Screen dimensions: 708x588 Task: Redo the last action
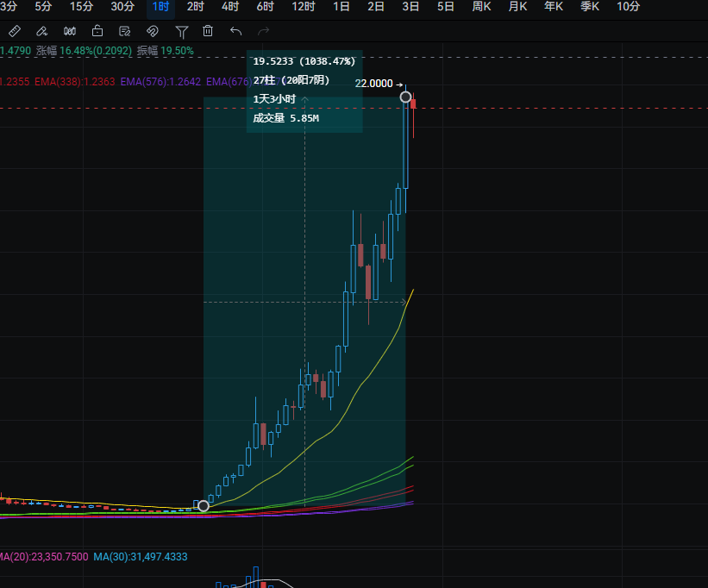point(263,31)
